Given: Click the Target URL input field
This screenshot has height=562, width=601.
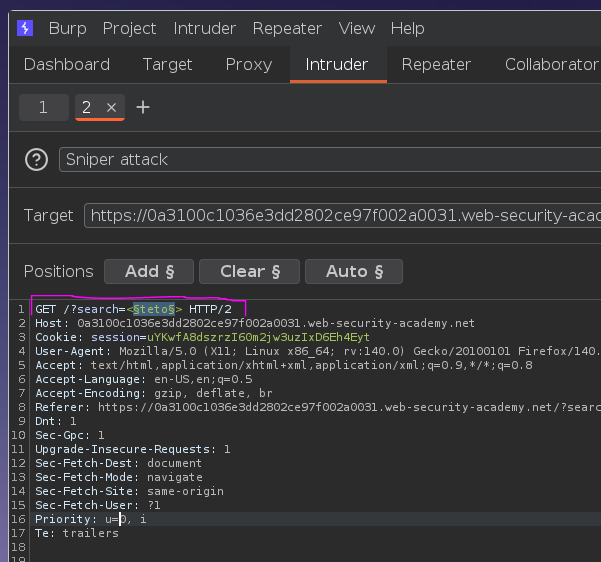Looking at the screenshot, I should click(343, 215).
